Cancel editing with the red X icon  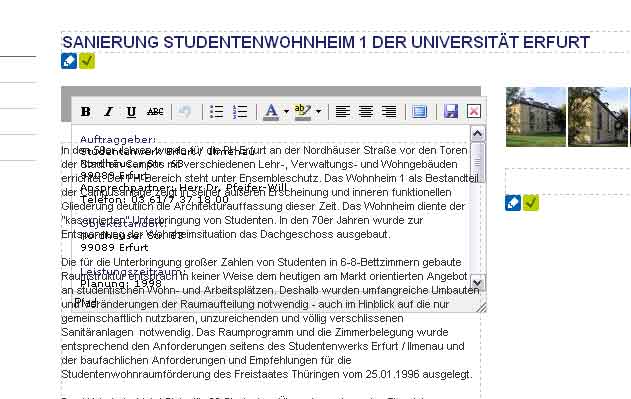(x=474, y=112)
